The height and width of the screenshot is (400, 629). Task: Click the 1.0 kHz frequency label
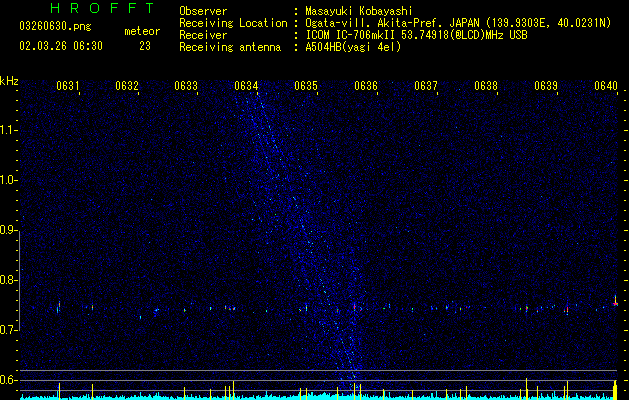9,180
